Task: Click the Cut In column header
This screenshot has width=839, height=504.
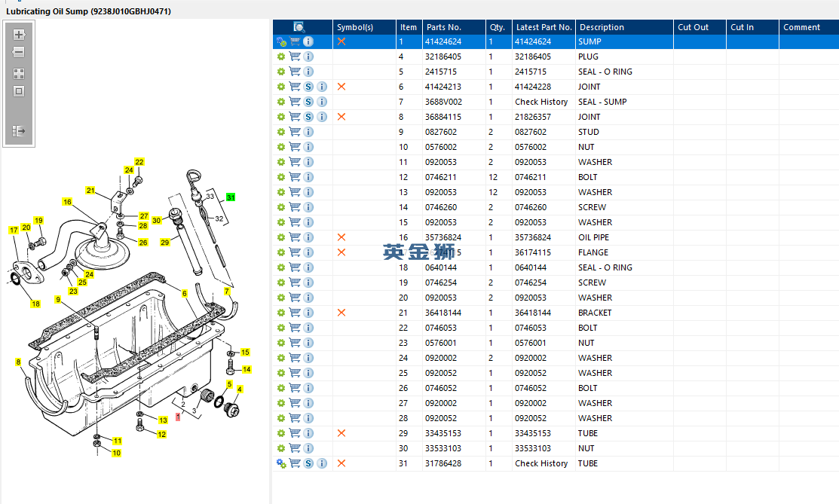Action: [x=752, y=27]
